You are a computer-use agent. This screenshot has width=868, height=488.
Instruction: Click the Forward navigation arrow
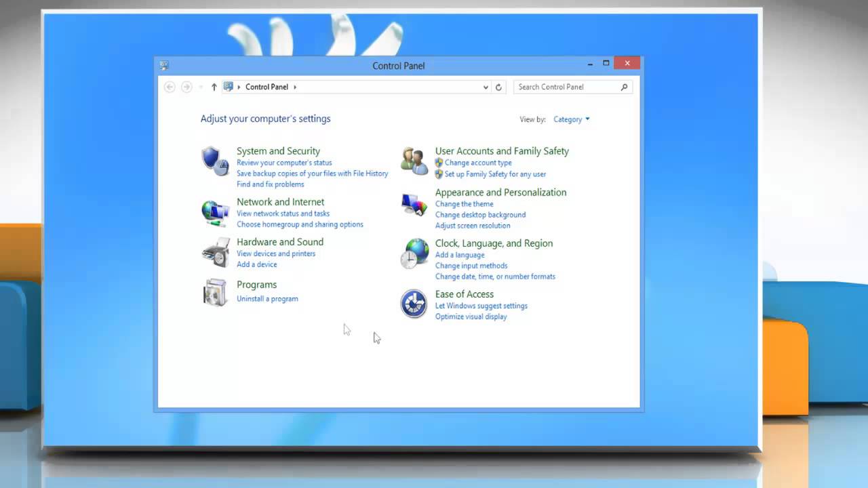click(x=186, y=87)
